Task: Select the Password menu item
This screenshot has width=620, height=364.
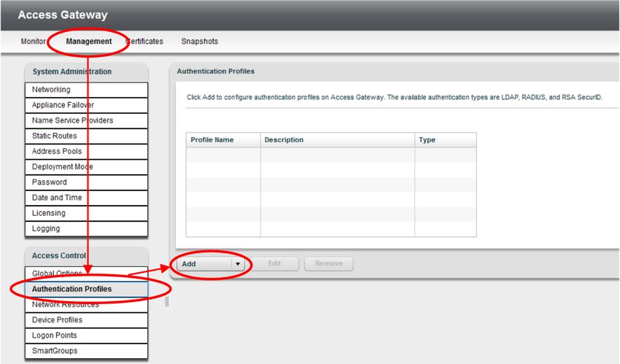Action: pos(86,182)
